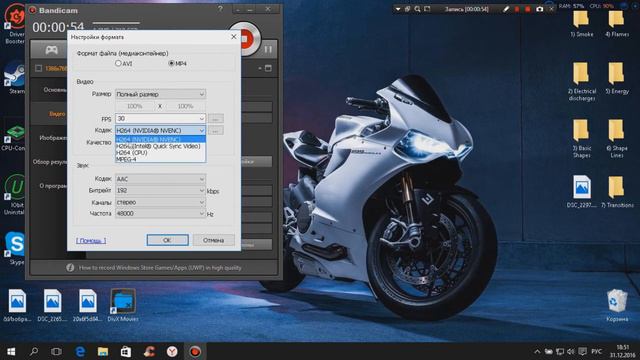
Task: Select the '7) Transitions' desktop folder
Action: point(617,192)
